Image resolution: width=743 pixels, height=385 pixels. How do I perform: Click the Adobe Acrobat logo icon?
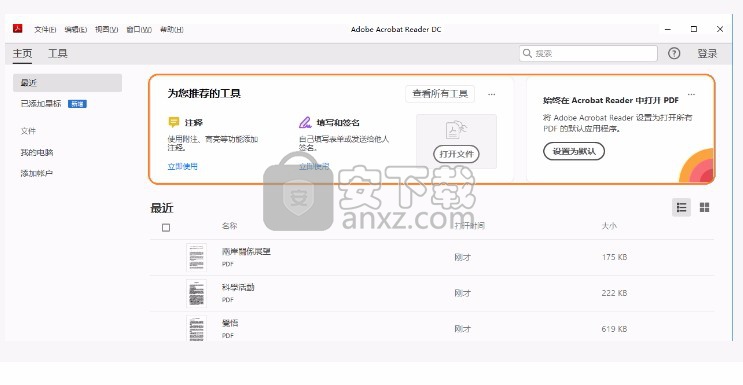tap(18, 28)
